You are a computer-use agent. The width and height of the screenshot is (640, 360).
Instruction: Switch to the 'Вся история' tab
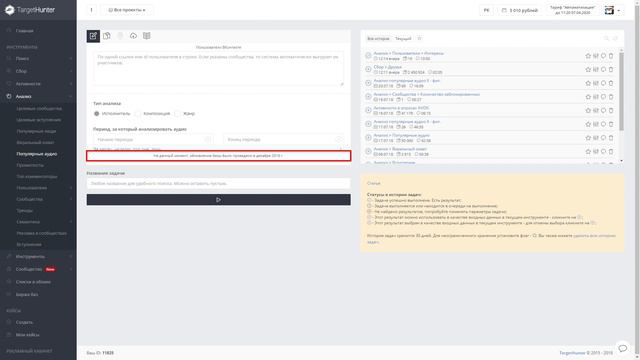coord(378,38)
